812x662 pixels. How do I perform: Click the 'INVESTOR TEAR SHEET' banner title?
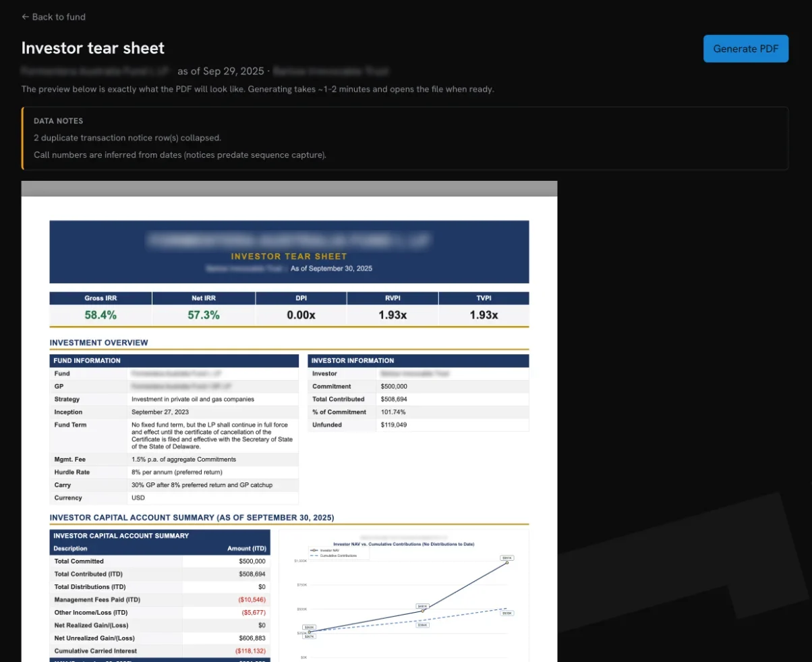tap(289, 256)
